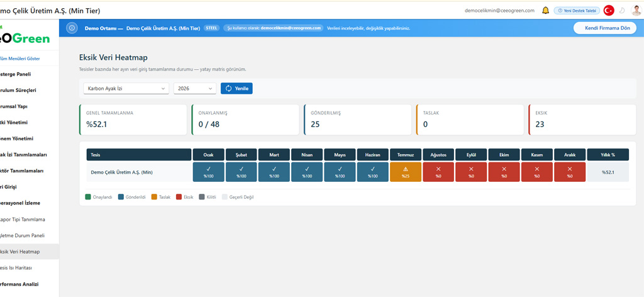
Task: Click the green Onaylandı legend swatch
Action: [x=88, y=197]
